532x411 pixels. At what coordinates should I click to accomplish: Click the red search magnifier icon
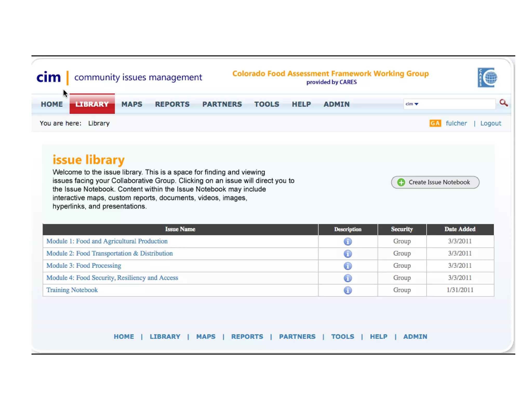503,103
